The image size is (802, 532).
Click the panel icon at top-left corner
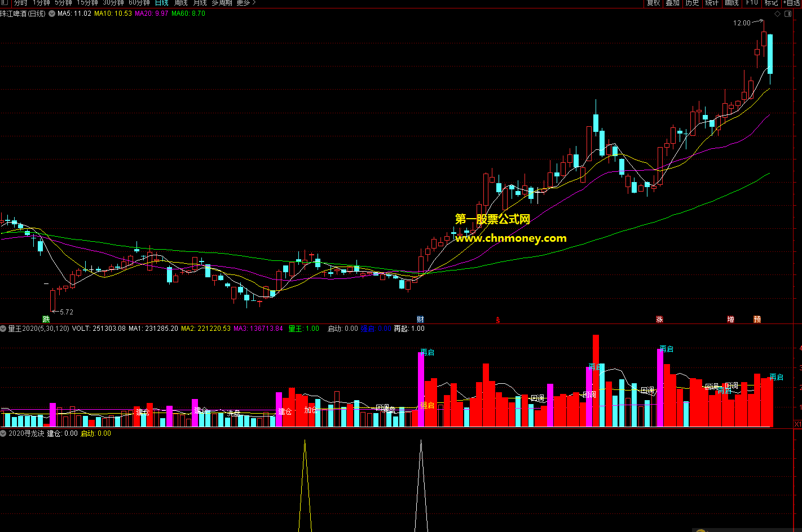click(x=5, y=3)
